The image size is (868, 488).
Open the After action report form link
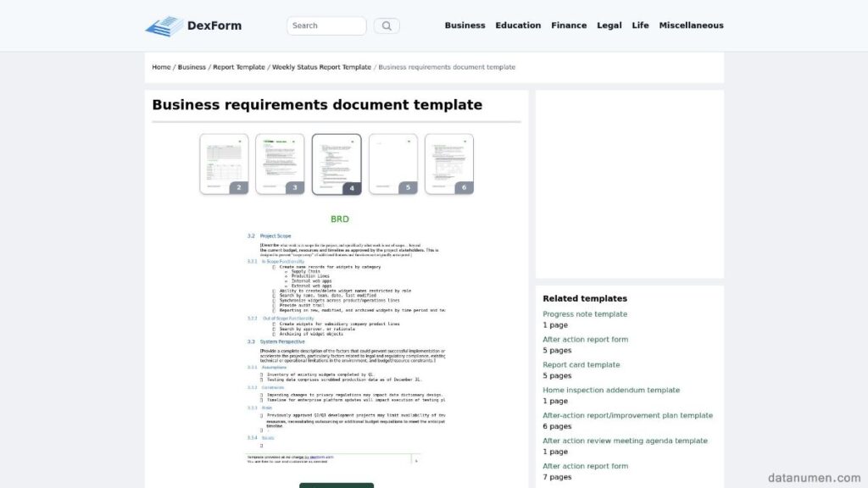click(586, 339)
